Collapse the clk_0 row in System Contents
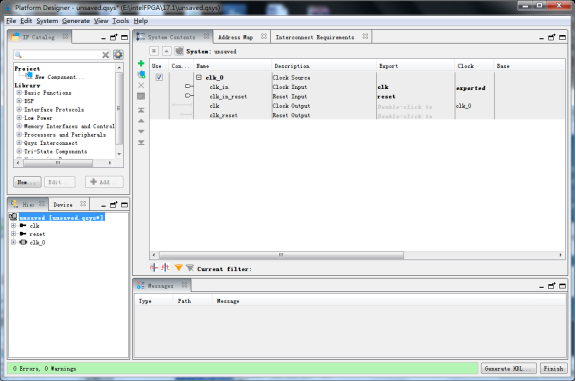 tap(199, 78)
